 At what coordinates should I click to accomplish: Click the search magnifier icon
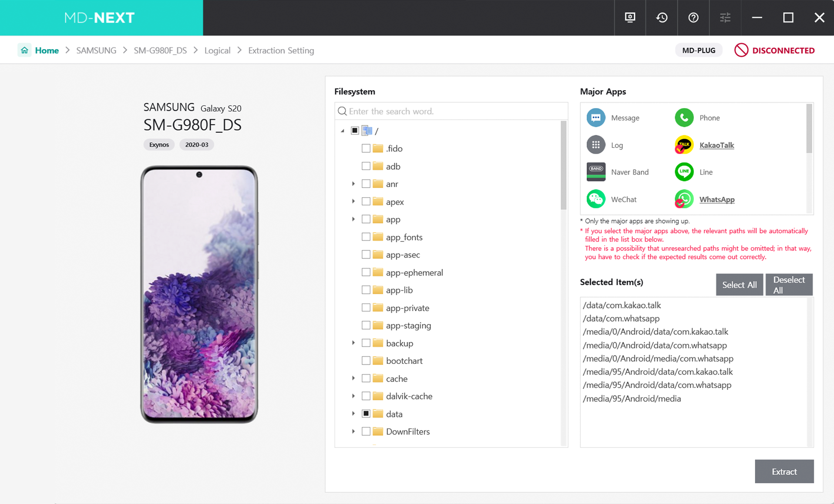pyautogui.click(x=342, y=111)
